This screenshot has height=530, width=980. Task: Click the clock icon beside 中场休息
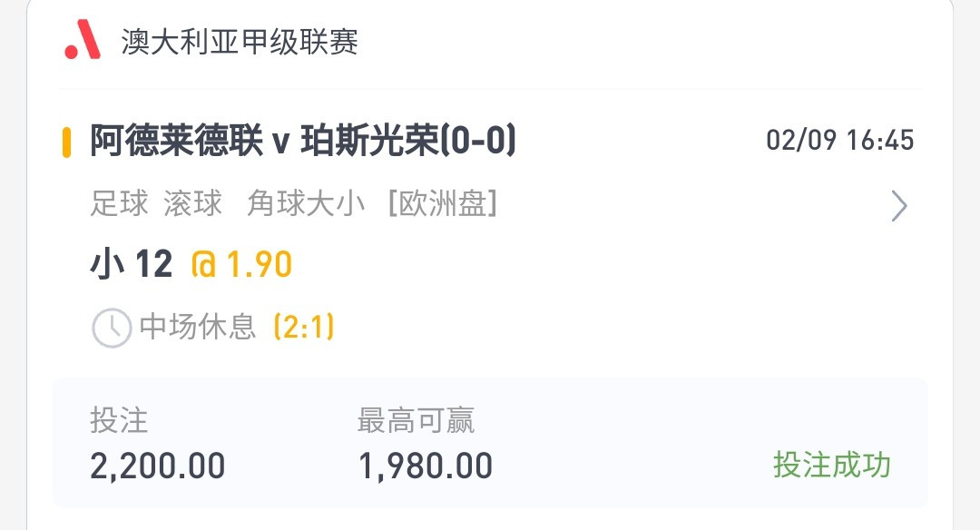pyautogui.click(x=112, y=328)
